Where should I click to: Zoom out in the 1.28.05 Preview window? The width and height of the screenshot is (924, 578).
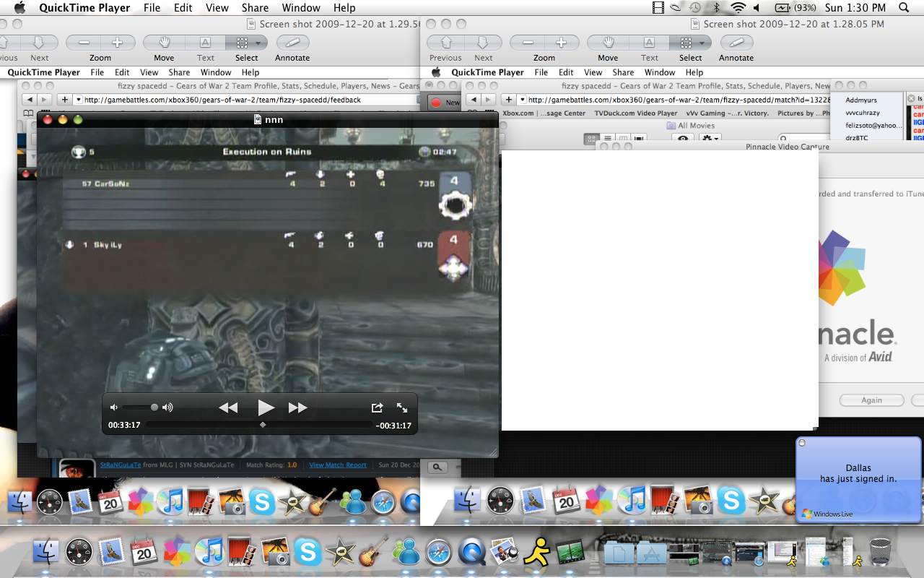point(528,43)
